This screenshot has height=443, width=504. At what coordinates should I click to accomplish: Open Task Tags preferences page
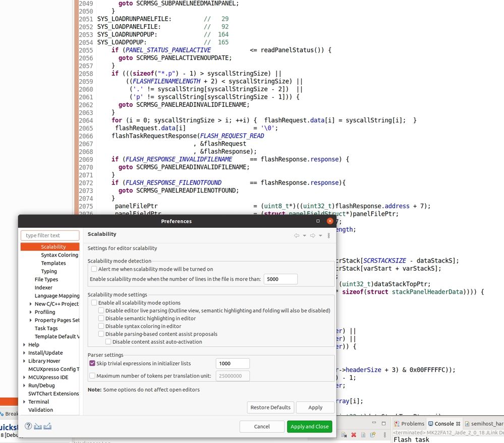46,329
